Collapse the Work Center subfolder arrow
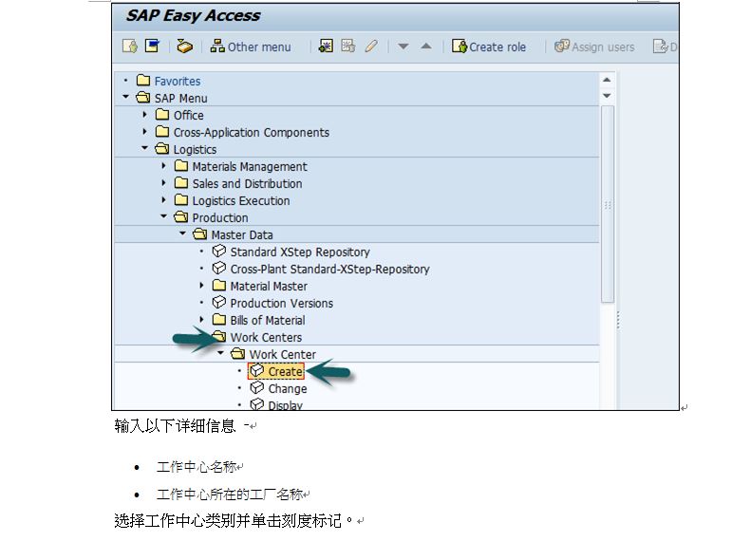The width and height of the screenshot is (750, 560). click(x=220, y=353)
